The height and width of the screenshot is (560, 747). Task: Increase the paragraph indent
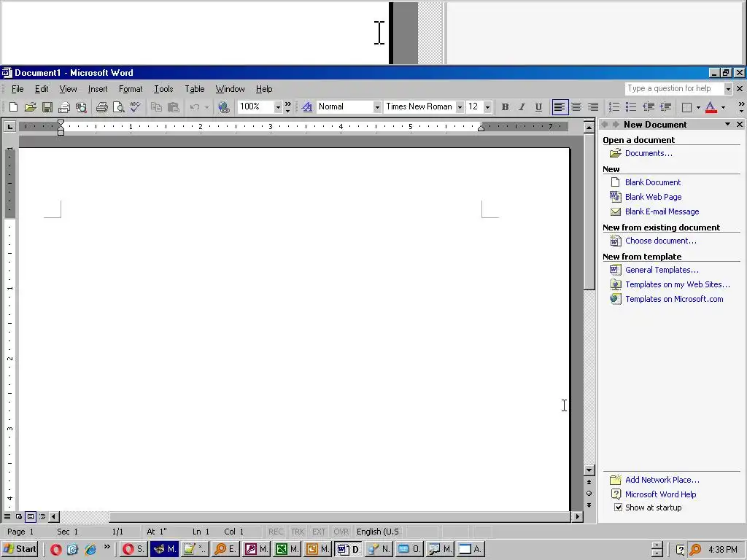tap(665, 107)
